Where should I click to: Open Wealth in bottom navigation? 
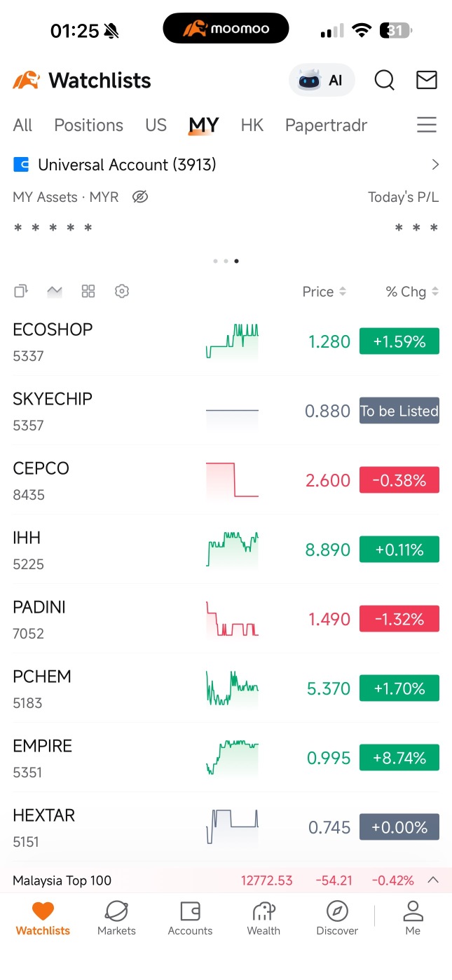point(263,918)
